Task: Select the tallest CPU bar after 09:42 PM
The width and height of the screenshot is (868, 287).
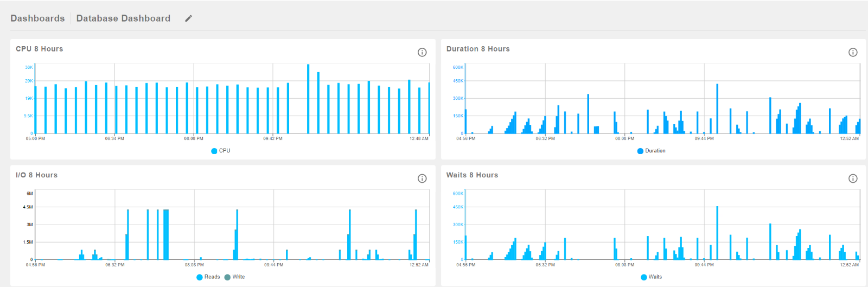Action: 308,99
